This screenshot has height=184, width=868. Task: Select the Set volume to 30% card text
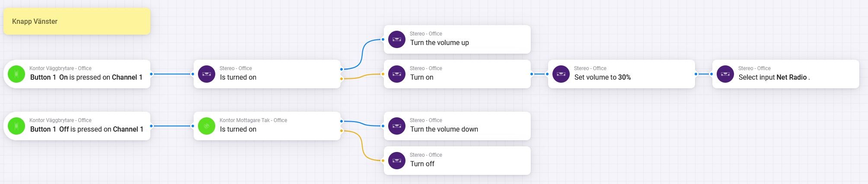coord(602,77)
